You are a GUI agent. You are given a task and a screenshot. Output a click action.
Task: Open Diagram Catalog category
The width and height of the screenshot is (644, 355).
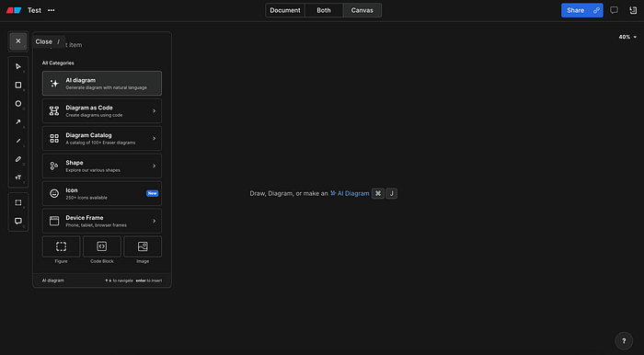pos(102,138)
